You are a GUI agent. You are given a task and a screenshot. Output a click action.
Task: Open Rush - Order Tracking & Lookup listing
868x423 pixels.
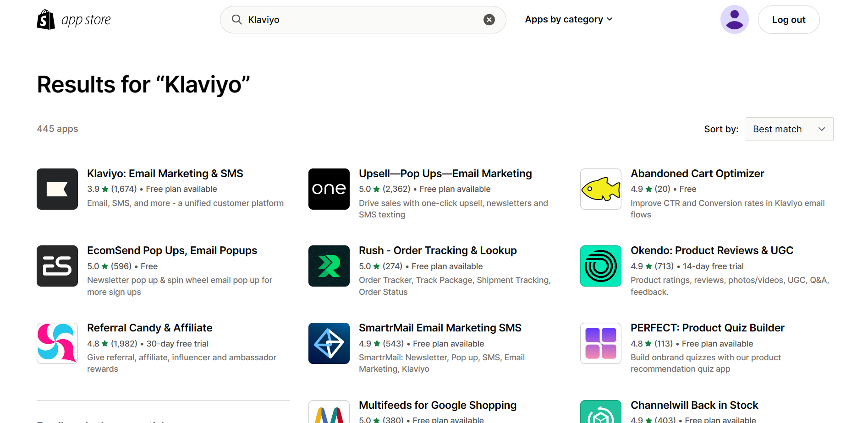(x=438, y=250)
